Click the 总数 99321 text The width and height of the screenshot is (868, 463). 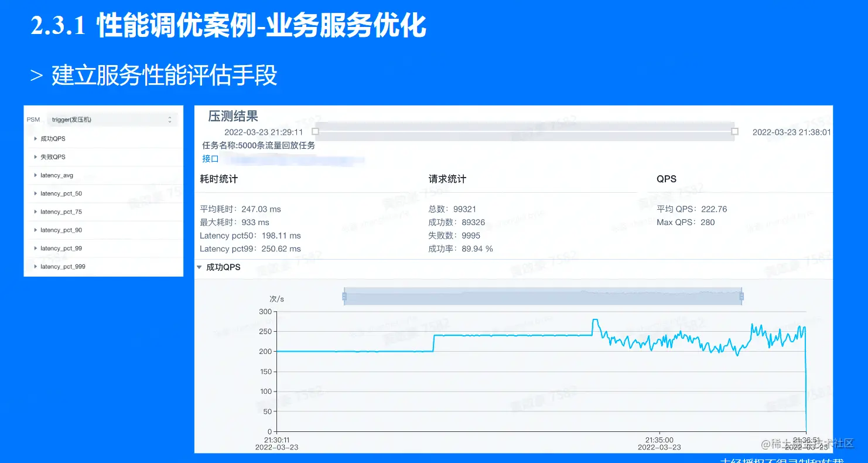(451, 209)
